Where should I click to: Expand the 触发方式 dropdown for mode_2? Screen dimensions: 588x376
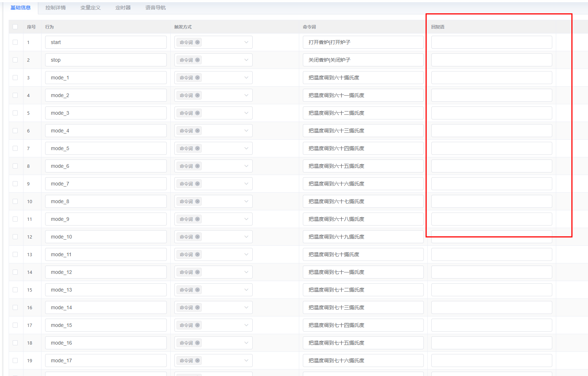pyautogui.click(x=246, y=95)
